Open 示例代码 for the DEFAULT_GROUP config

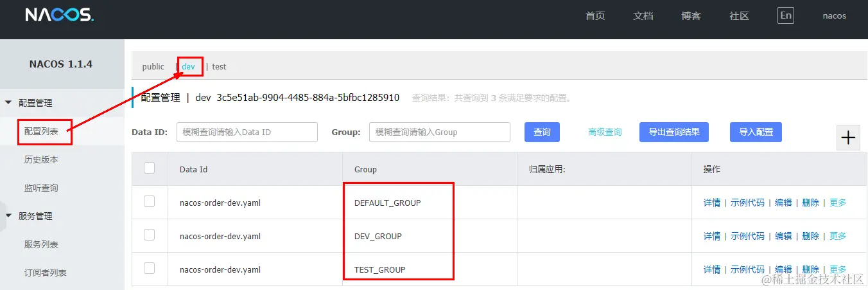coord(747,203)
